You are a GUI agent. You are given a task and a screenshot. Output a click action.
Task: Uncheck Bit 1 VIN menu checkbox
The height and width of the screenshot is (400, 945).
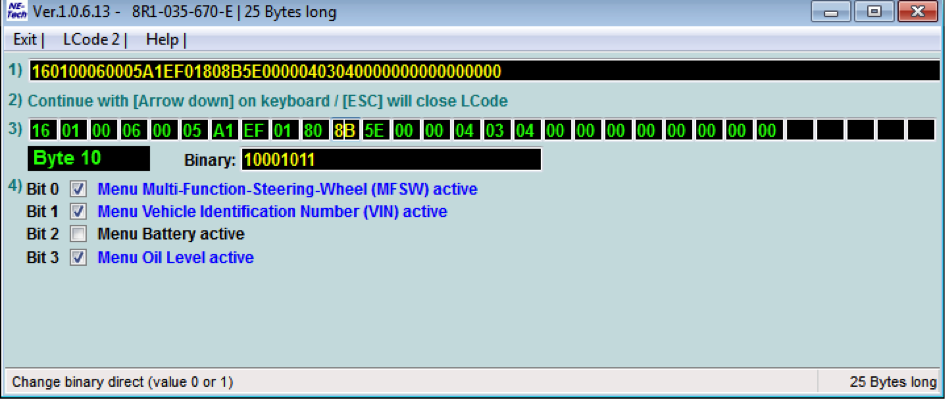point(78,212)
